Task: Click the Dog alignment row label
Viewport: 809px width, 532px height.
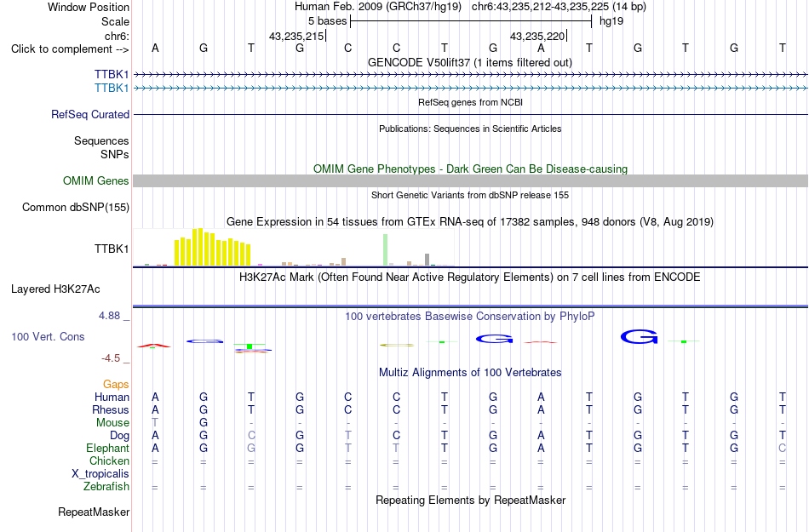Action: [x=119, y=436]
